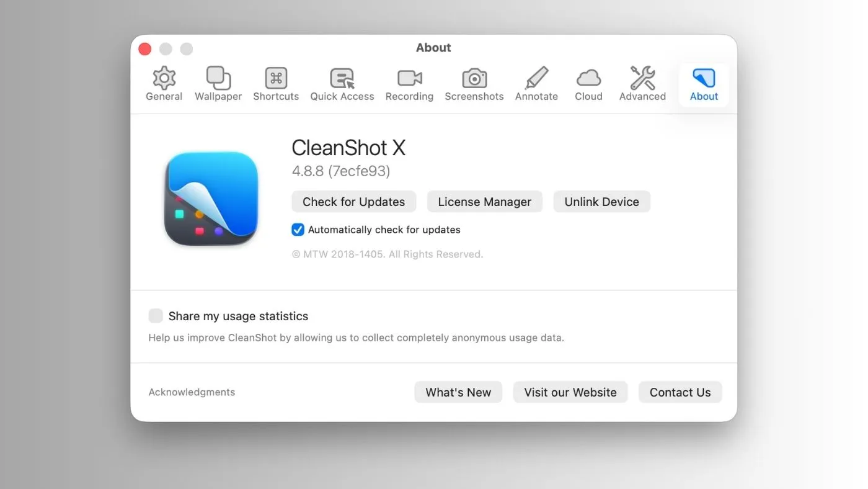Open the Annotate pencil tab
The image size is (868, 489).
click(536, 84)
